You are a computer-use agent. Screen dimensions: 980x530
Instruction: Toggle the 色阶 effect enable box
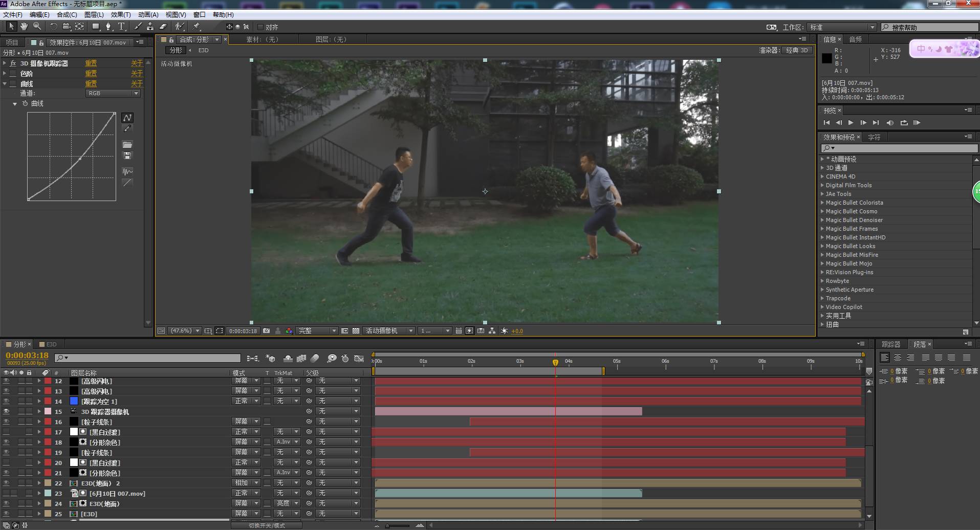(x=13, y=74)
